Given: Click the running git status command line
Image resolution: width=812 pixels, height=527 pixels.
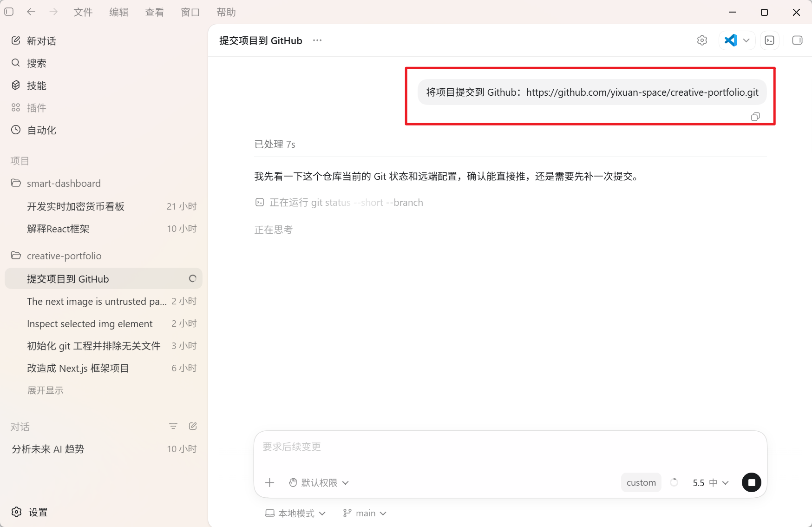Looking at the screenshot, I should [x=339, y=203].
